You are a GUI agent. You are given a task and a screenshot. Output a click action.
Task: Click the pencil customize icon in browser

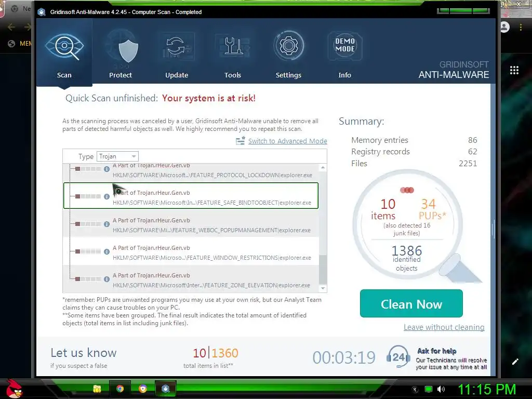click(x=515, y=362)
